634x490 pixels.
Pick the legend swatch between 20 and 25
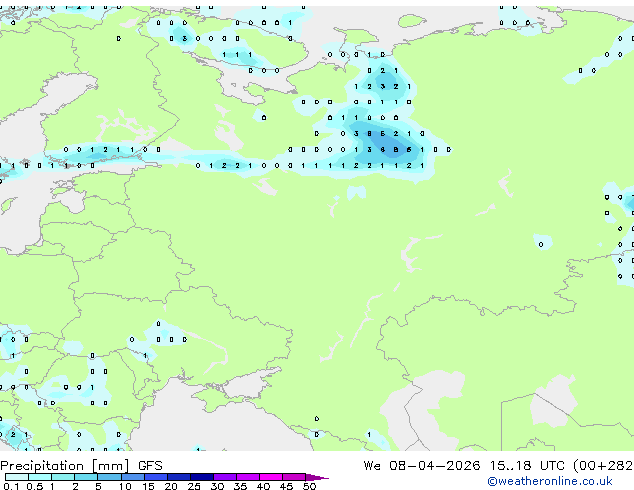tap(179, 477)
